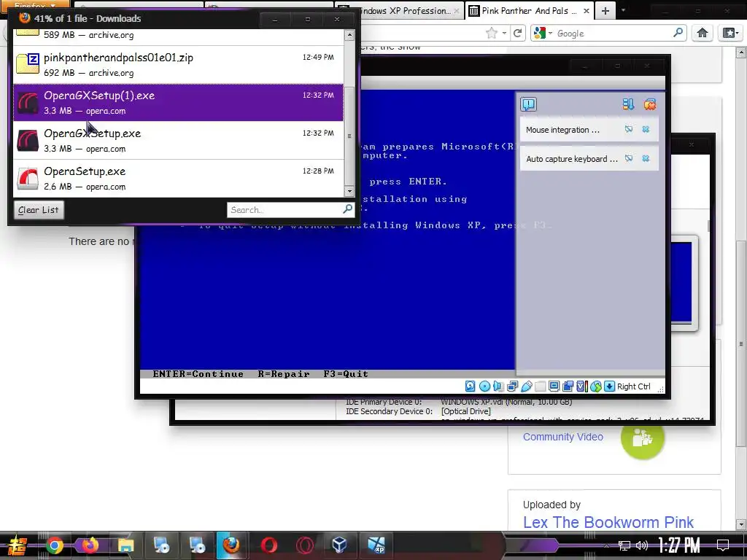Click the green community video icon
747x560 pixels.
[642, 437]
